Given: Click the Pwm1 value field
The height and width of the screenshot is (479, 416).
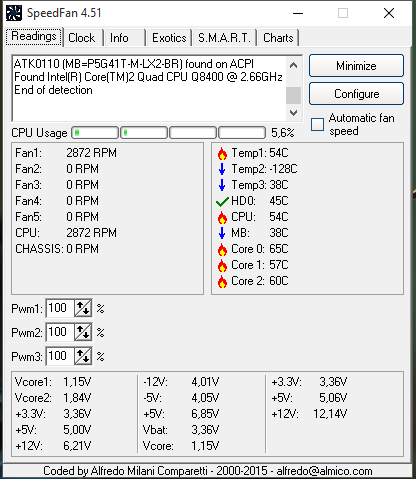Looking at the screenshot, I should [60, 308].
